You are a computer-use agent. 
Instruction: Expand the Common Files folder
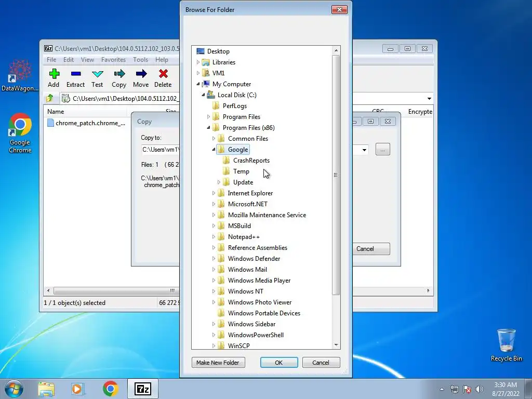click(x=214, y=138)
